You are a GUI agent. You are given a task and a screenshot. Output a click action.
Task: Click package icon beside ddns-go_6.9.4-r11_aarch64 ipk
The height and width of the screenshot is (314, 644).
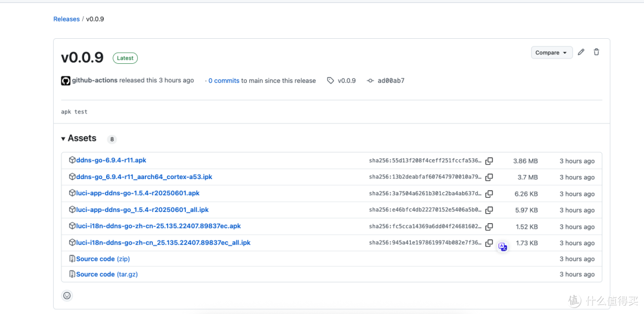(x=72, y=177)
